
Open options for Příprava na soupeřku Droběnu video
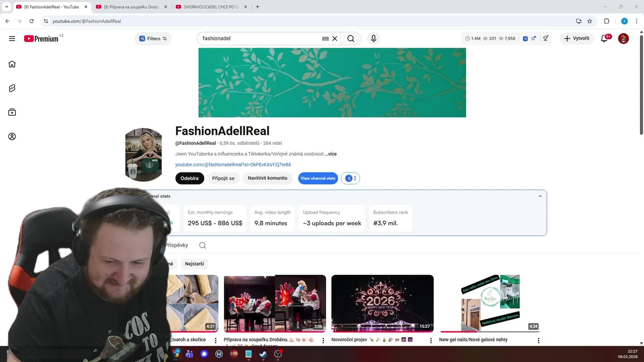tap(323, 340)
